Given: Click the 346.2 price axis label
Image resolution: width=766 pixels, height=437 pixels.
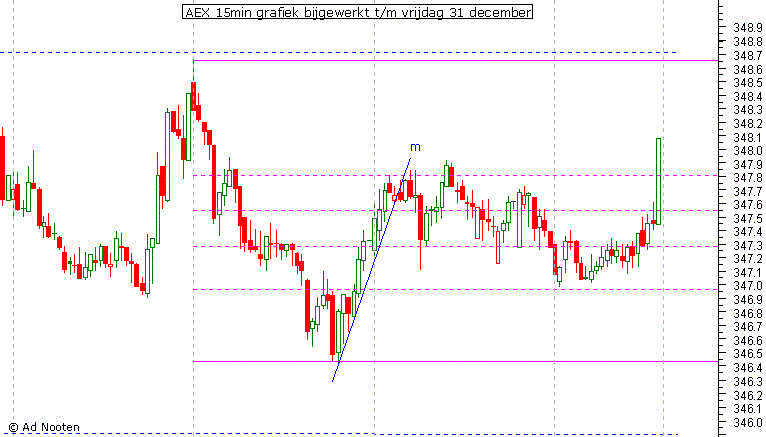Looking at the screenshot, I should coord(747,395).
